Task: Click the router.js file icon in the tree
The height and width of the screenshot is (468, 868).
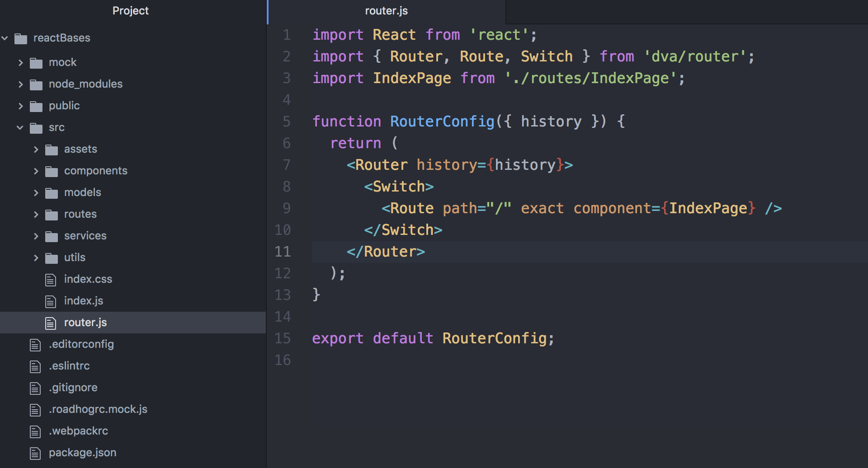Action: coord(50,323)
